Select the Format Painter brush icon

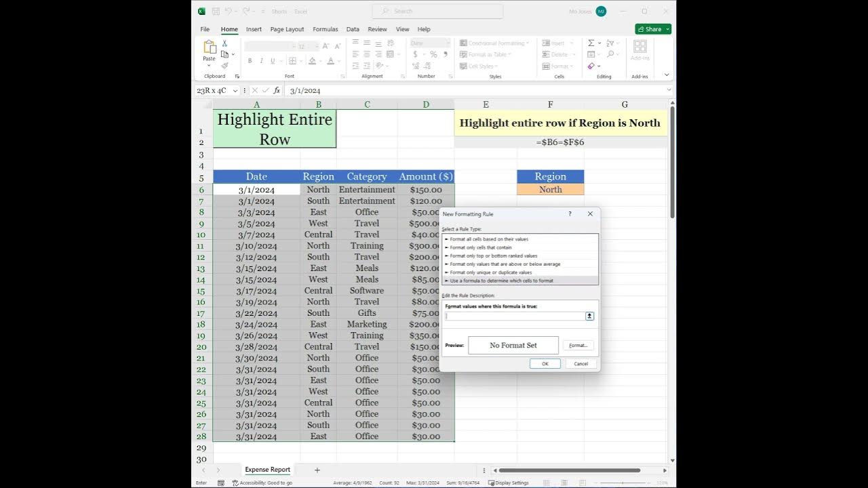(224, 65)
